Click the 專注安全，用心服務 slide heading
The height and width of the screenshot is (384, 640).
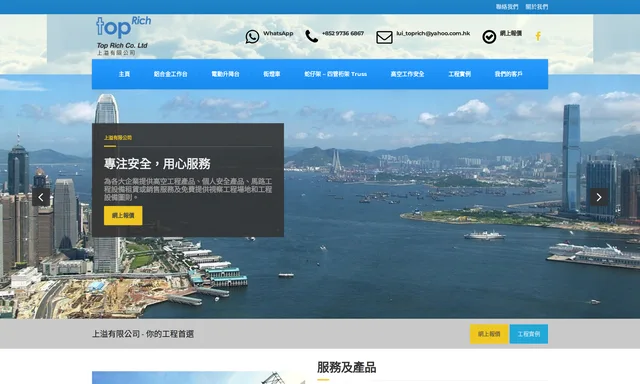pyautogui.click(x=157, y=164)
